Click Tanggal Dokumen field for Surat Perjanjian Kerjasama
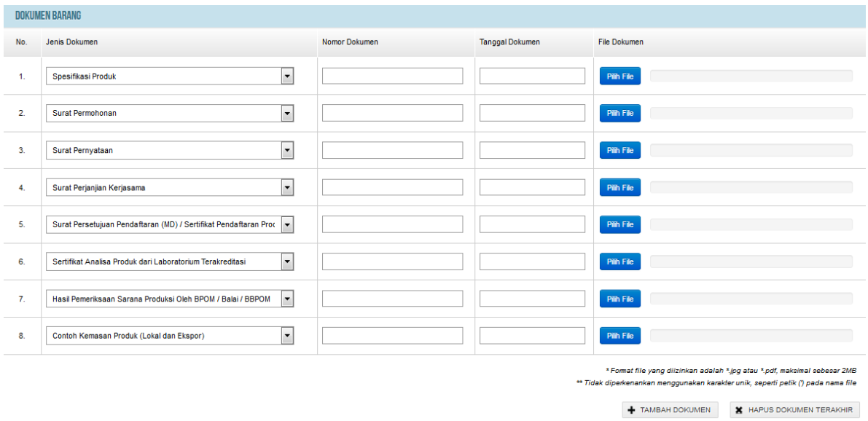 coord(532,187)
